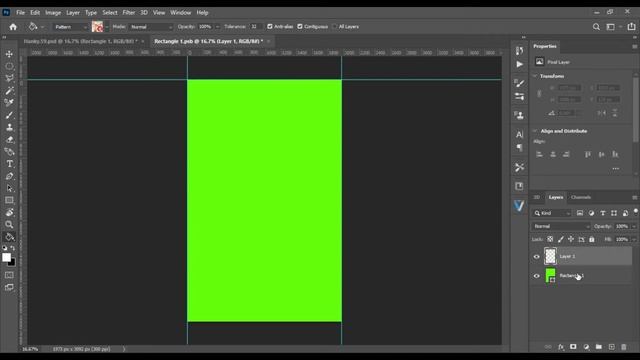Click the more options ellipsis in Properties
The height and width of the screenshot is (360, 640).
pos(616,169)
